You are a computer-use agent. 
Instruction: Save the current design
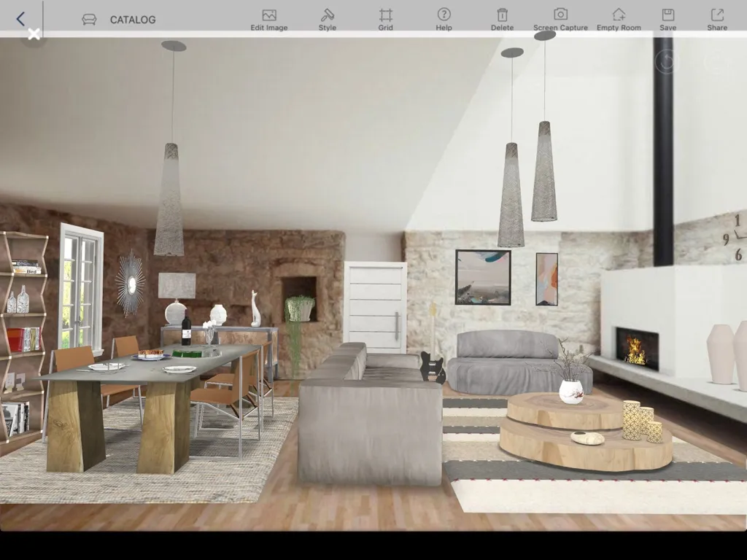point(668,20)
